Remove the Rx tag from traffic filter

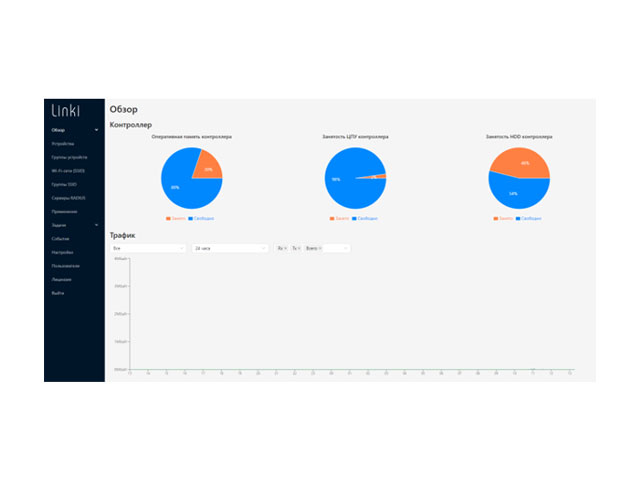click(x=286, y=247)
